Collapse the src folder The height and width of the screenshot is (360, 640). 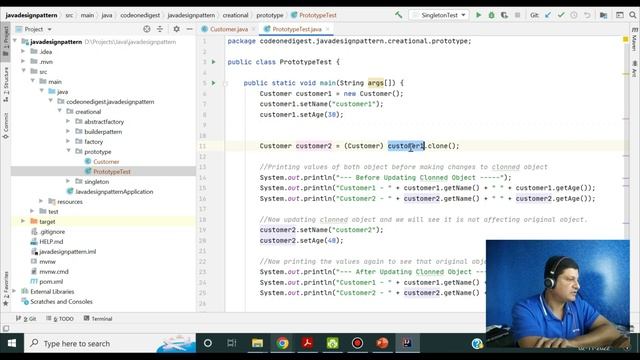click(x=24, y=71)
